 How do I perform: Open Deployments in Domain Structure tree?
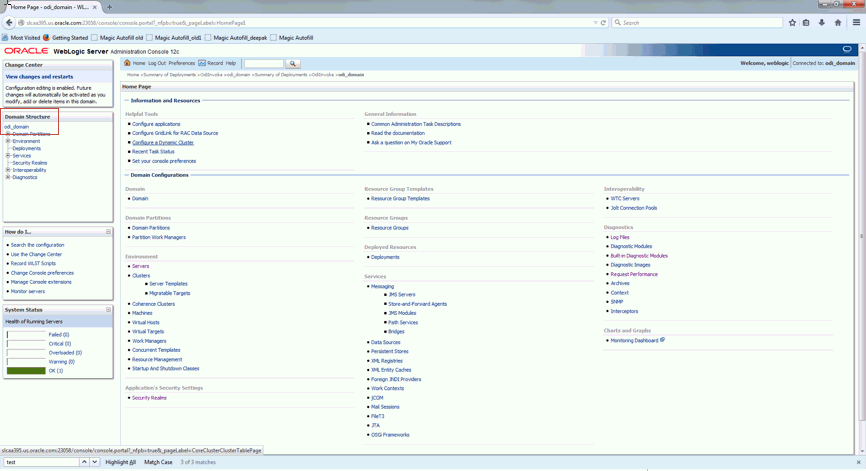(x=27, y=149)
